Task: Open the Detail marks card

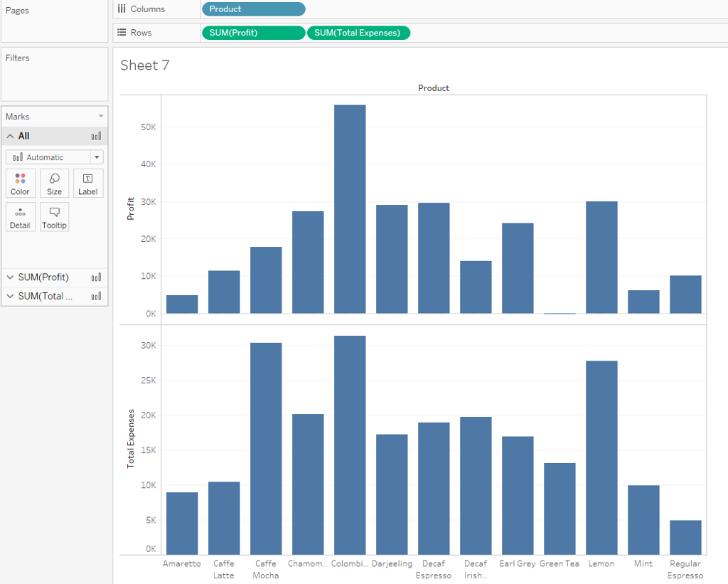Action: [21, 217]
